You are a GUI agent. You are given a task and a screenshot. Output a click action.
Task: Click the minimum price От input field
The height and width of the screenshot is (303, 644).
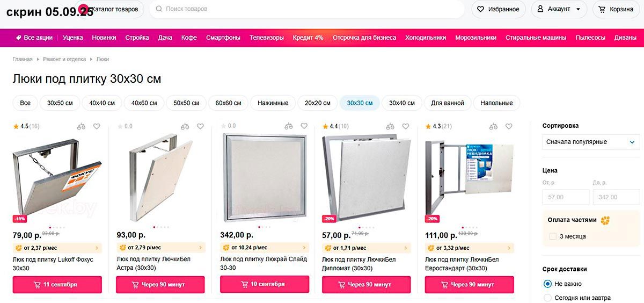point(566,197)
